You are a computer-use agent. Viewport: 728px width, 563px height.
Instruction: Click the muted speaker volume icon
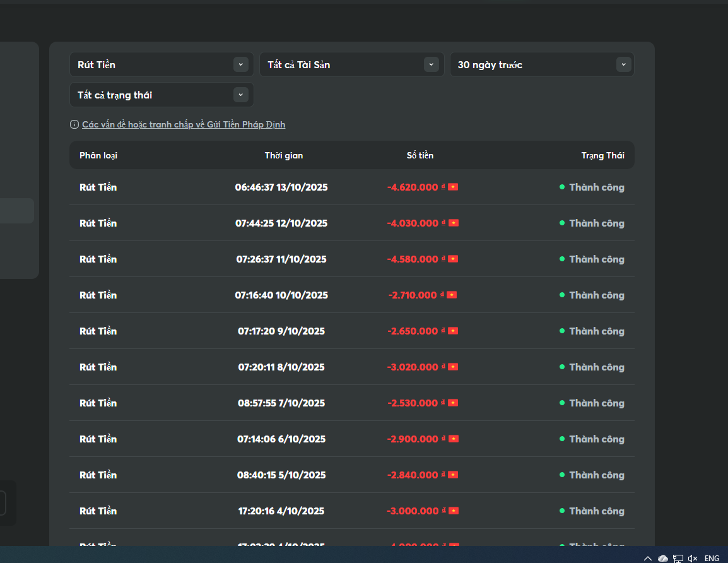pos(693,558)
